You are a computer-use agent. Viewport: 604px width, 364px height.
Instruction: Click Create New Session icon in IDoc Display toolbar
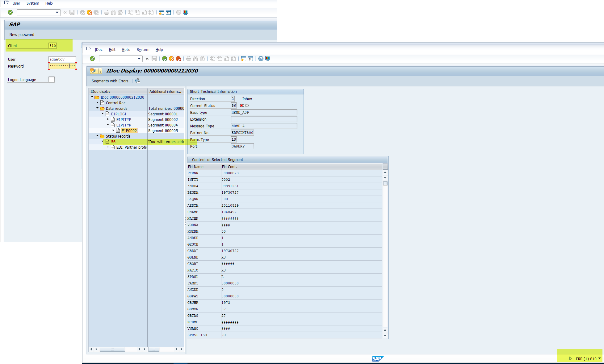[x=244, y=59]
